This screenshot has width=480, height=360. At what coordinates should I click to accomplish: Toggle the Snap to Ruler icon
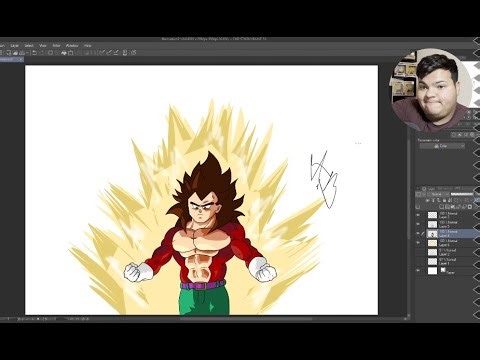(x=102, y=53)
